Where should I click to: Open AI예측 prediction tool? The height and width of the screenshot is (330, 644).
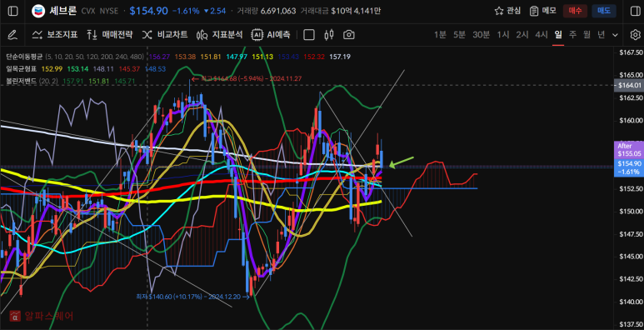click(271, 35)
